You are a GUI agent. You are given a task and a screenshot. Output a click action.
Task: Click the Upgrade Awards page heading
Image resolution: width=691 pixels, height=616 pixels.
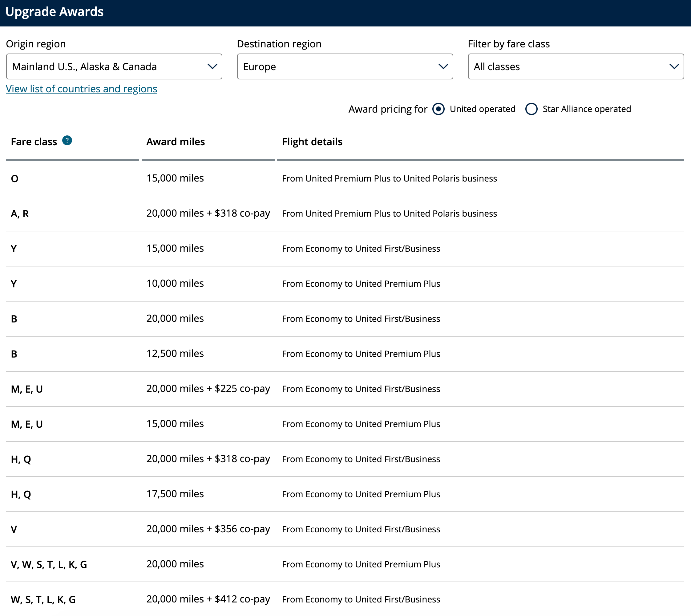(54, 12)
